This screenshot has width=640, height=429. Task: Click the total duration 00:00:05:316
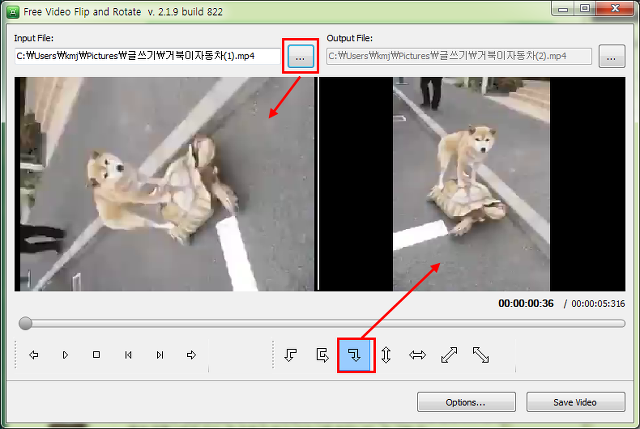point(598,304)
